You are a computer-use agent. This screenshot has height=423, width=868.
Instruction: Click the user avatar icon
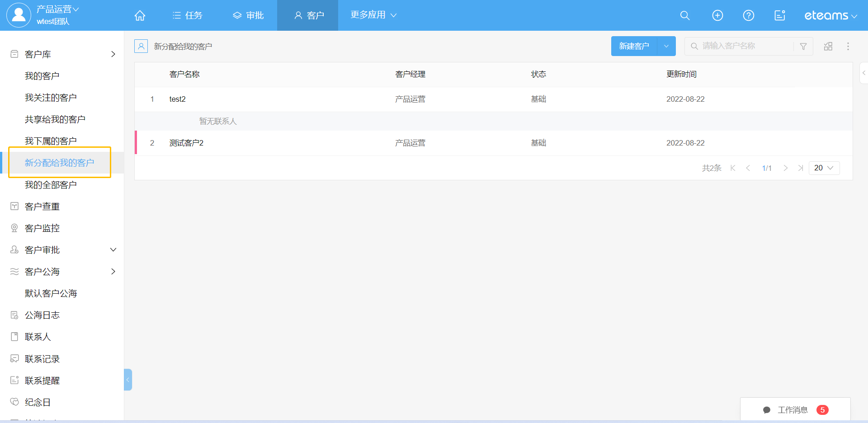point(19,15)
